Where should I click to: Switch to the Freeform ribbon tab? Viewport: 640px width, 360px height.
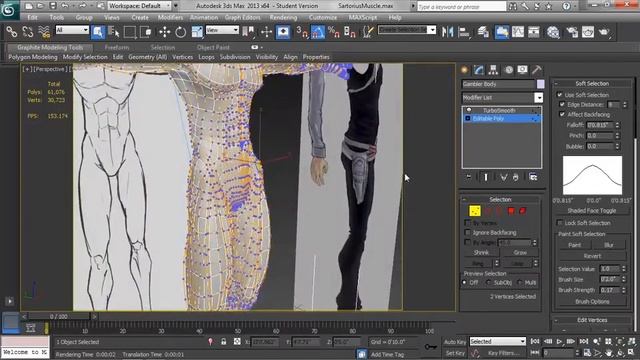pyautogui.click(x=117, y=47)
